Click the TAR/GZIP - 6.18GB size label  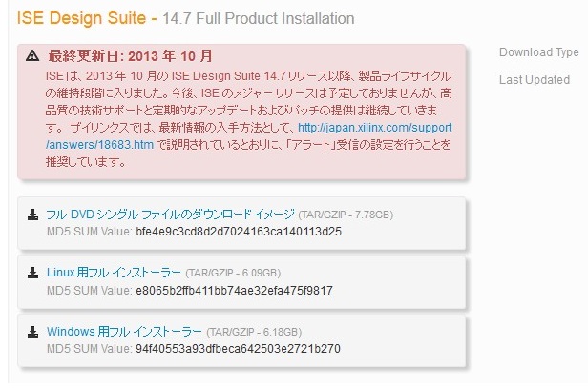click(254, 332)
